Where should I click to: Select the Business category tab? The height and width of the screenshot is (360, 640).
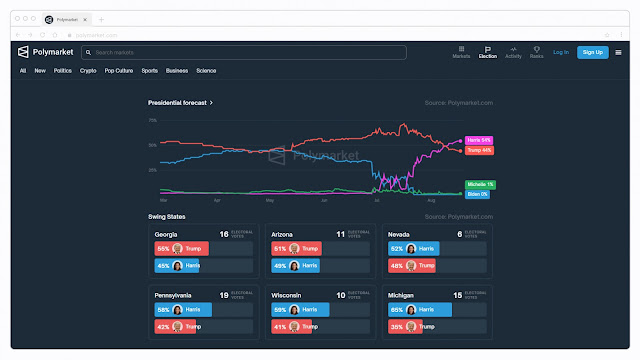tap(177, 71)
